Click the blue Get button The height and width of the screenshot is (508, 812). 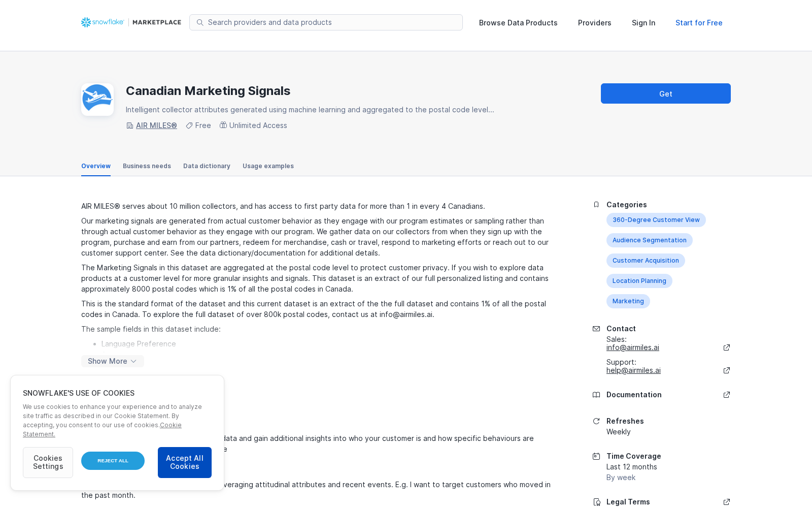coord(666,93)
